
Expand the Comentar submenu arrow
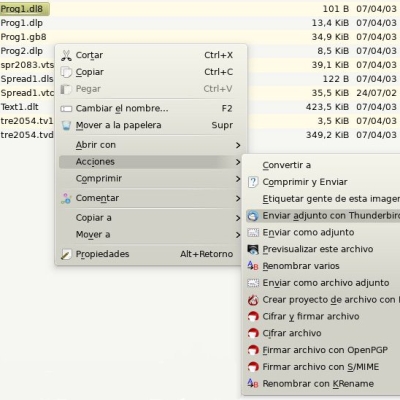tap(238, 199)
